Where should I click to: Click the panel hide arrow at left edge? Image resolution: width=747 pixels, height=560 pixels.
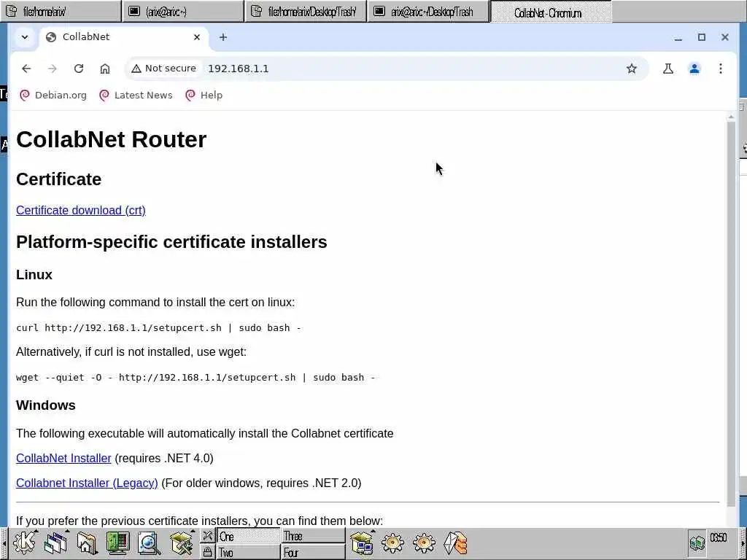click(4, 543)
